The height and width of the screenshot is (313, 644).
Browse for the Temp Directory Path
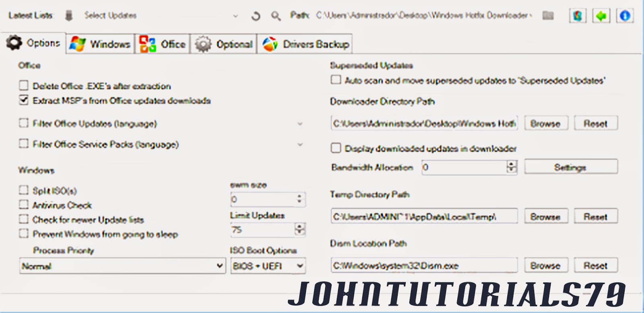(x=546, y=216)
